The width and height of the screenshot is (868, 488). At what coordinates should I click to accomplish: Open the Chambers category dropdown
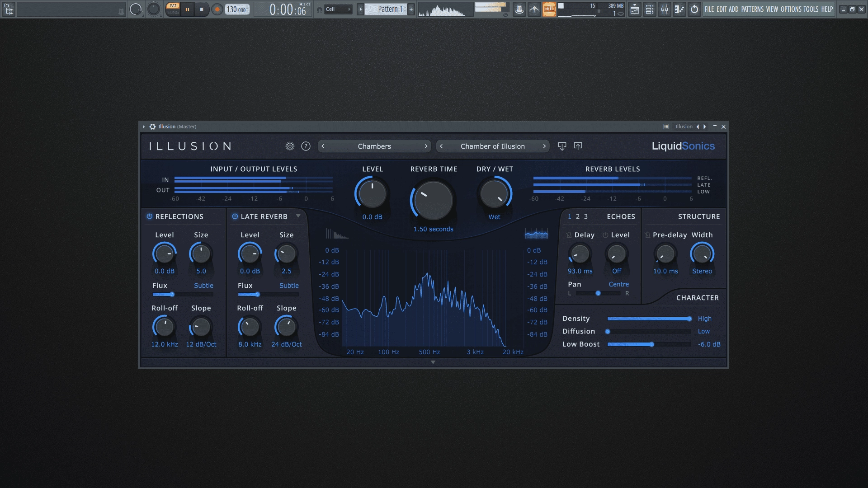tap(374, 146)
